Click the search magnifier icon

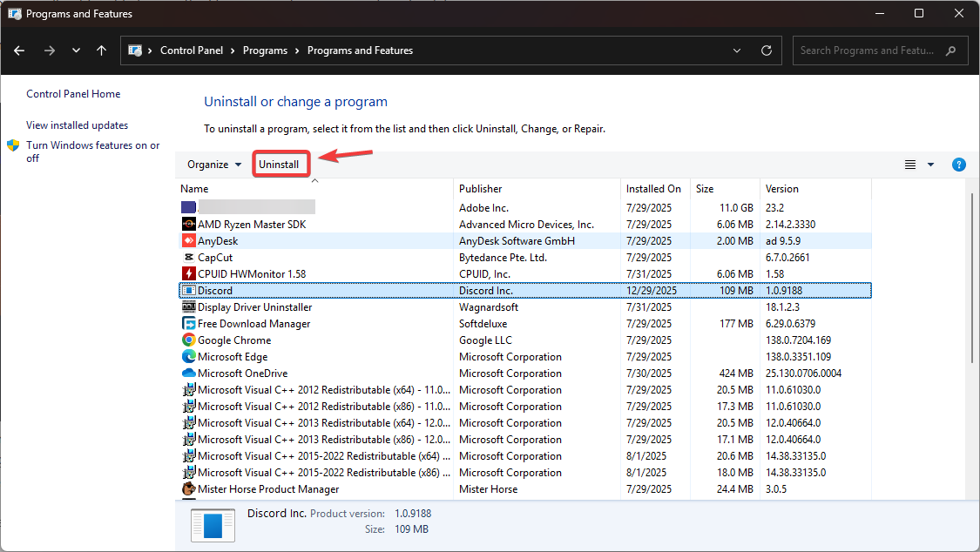coord(951,50)
